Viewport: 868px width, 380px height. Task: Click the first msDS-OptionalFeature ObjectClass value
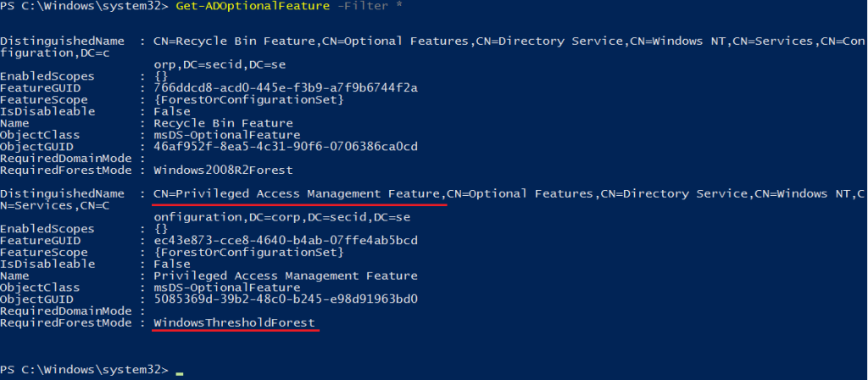(227, 135)
